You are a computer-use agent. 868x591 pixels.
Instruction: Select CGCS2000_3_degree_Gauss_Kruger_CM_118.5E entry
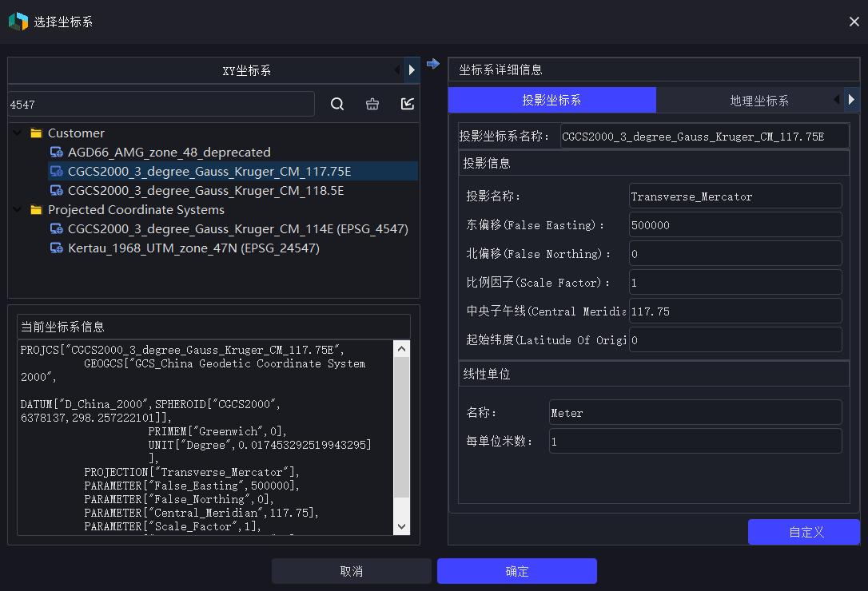point(206,190)
